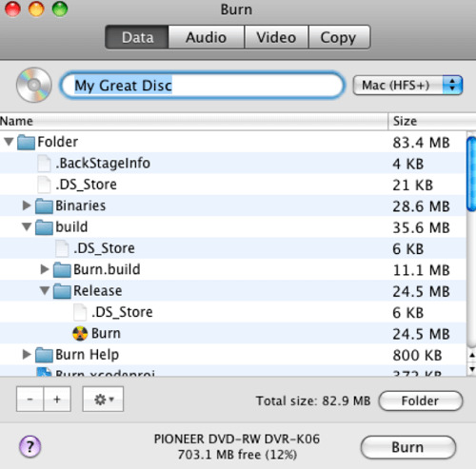Select the .BackStageInfo row

point(233,164)
